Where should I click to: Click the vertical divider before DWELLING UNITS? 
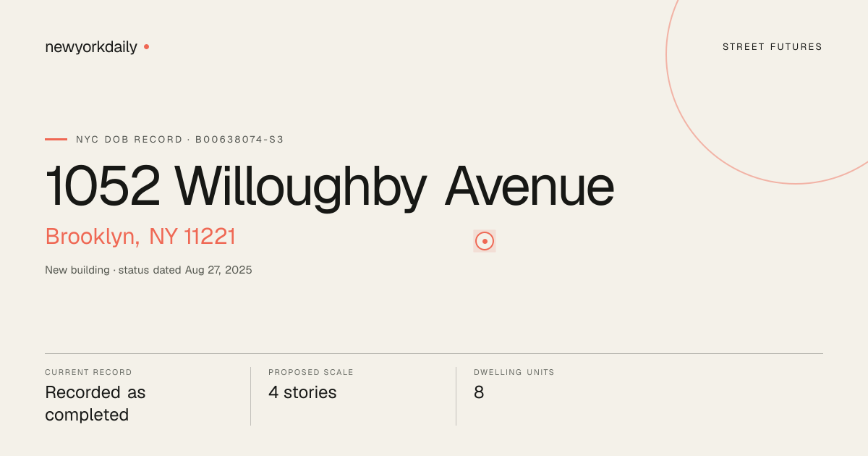click(456, 396)
